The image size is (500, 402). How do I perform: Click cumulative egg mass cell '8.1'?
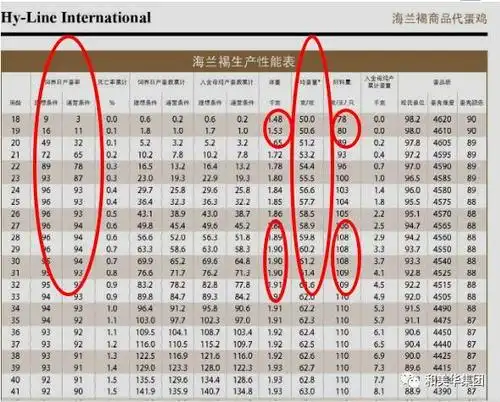click(x=379, y=391)
